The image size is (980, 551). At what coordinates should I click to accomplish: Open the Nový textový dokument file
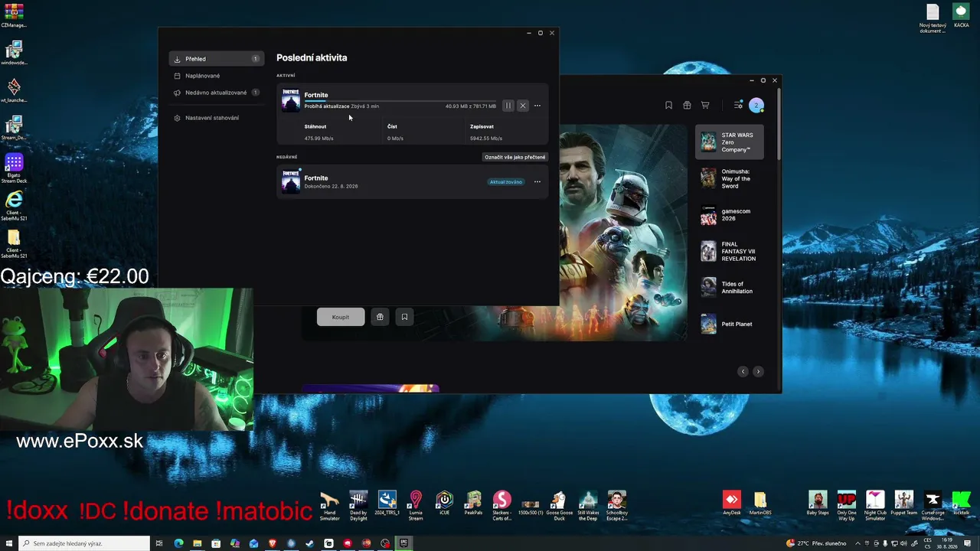point(933,18)
